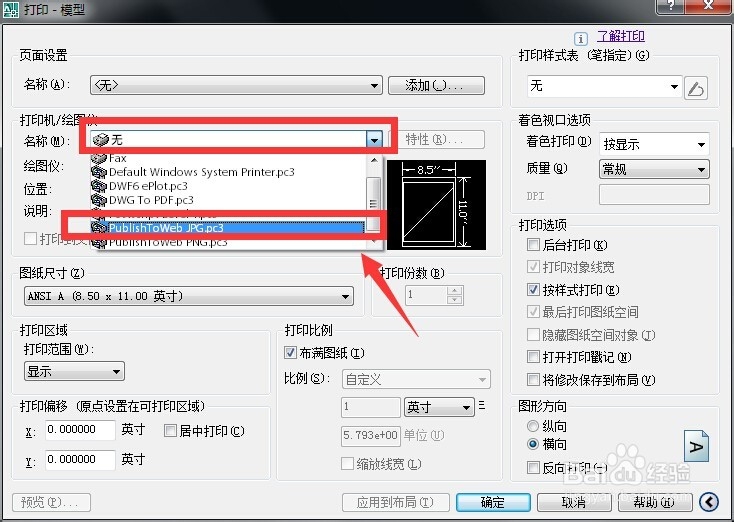Open the 图纸尺寸 ANSI A dropdown
Image resolution: width=734 pixels, height=522 pixels.
pos(189,296)
